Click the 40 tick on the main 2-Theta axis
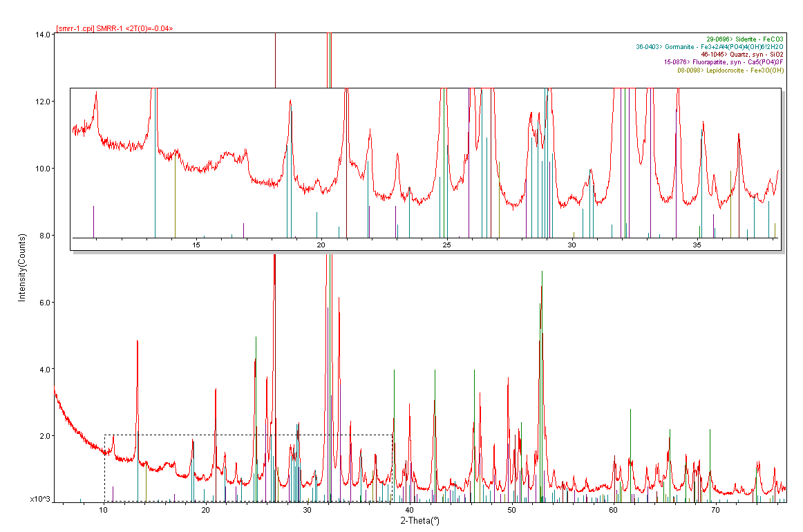This screenshot has height=532, width=803. (x=409, y=510)
